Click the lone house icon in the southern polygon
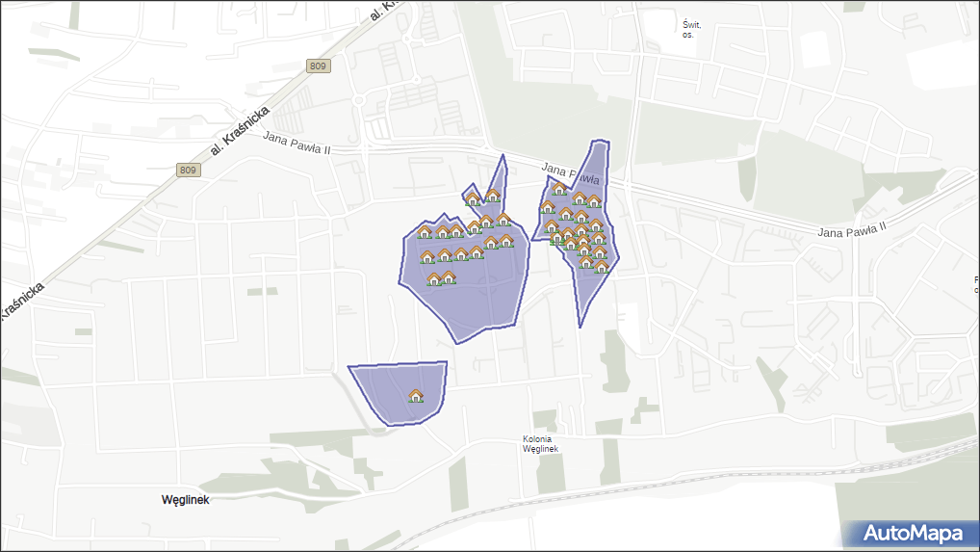Viewport: 980px width, 552px height. pos(416,396)
